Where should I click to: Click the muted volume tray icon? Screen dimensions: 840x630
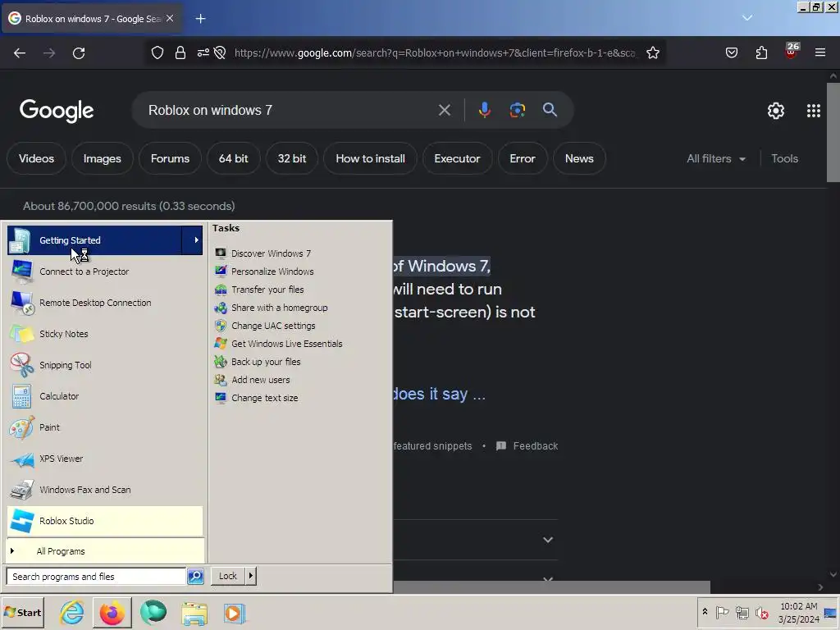pyautogui.click(x=761, y=612)
